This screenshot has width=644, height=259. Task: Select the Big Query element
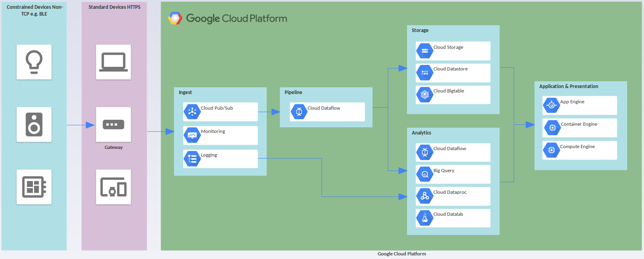453,174
